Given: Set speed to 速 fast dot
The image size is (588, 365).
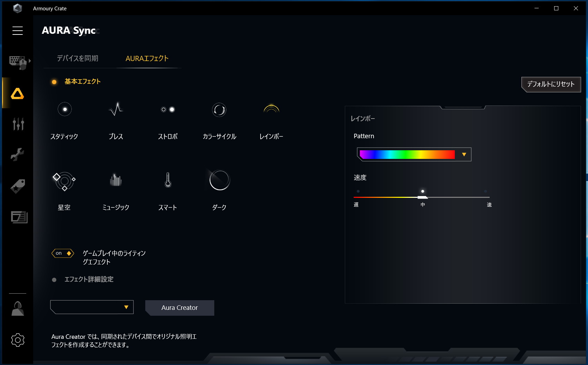Looking at the screenshot, I should (x=486, y=191).
